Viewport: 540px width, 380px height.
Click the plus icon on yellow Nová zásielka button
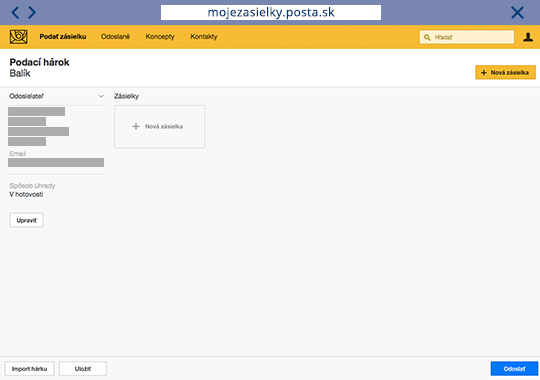pyautogui.click(x=484, y=72)
